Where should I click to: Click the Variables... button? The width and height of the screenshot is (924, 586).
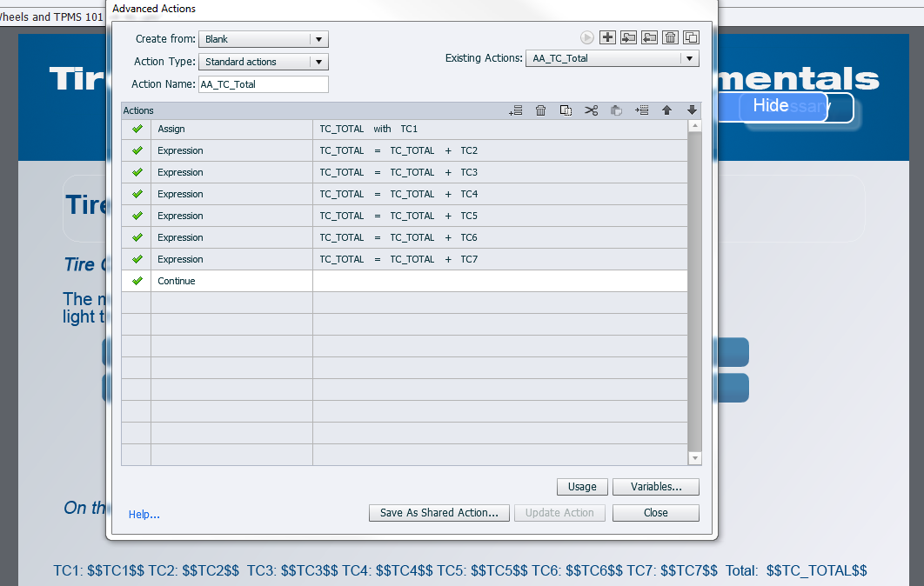pyautogui.click(x=655, y=487)
